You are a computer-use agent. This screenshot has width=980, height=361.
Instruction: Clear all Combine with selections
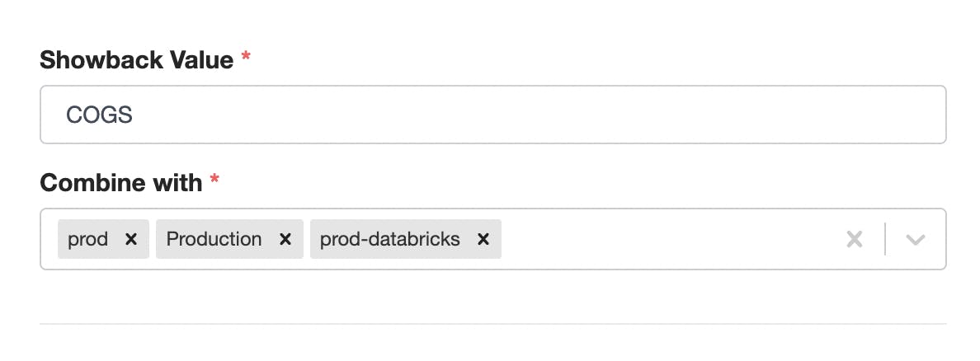click(855, 239)
